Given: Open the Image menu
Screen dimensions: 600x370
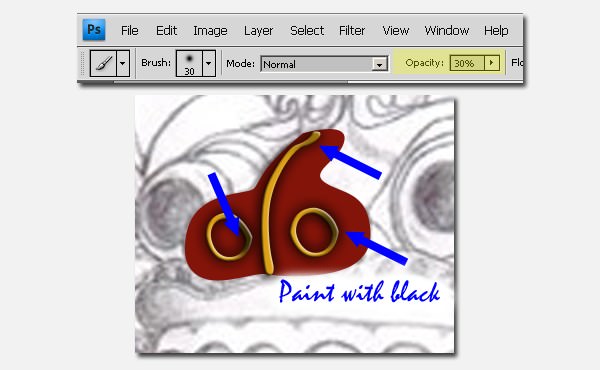Looking at the screenshot, I should click(210, 31).
